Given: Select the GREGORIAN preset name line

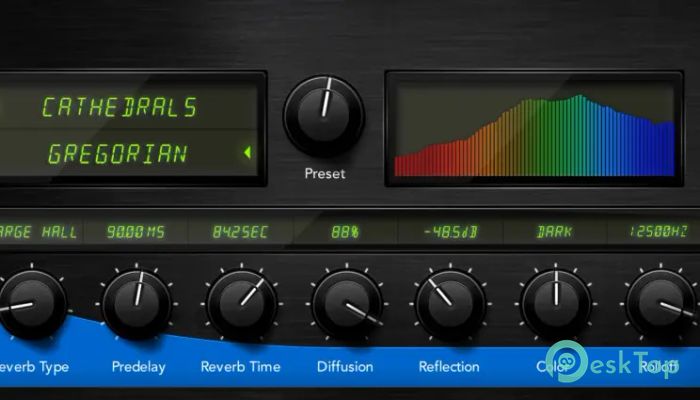Looking at the screenshot, I should (118, 154).
